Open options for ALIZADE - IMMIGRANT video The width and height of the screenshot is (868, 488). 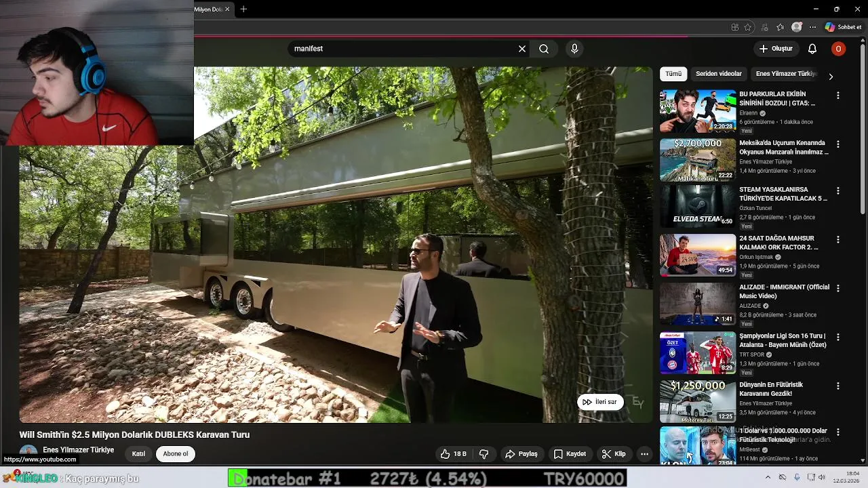pyautogui.click(x=838, y=288)
